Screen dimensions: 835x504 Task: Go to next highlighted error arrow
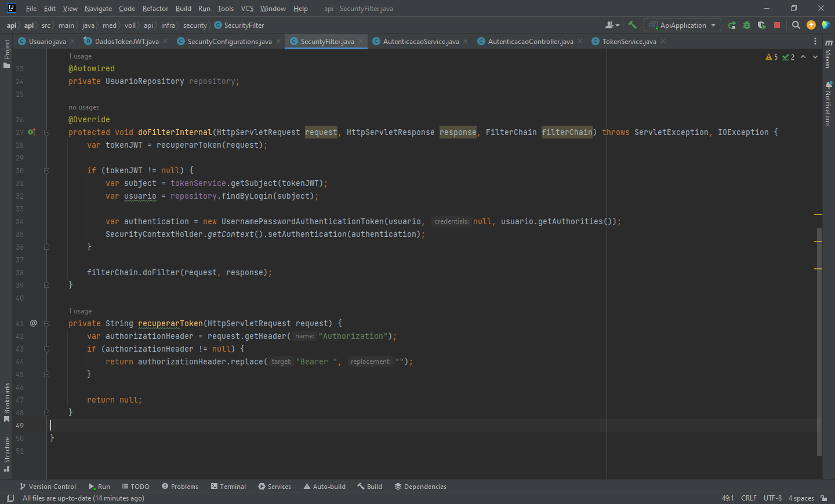point(815,57)
